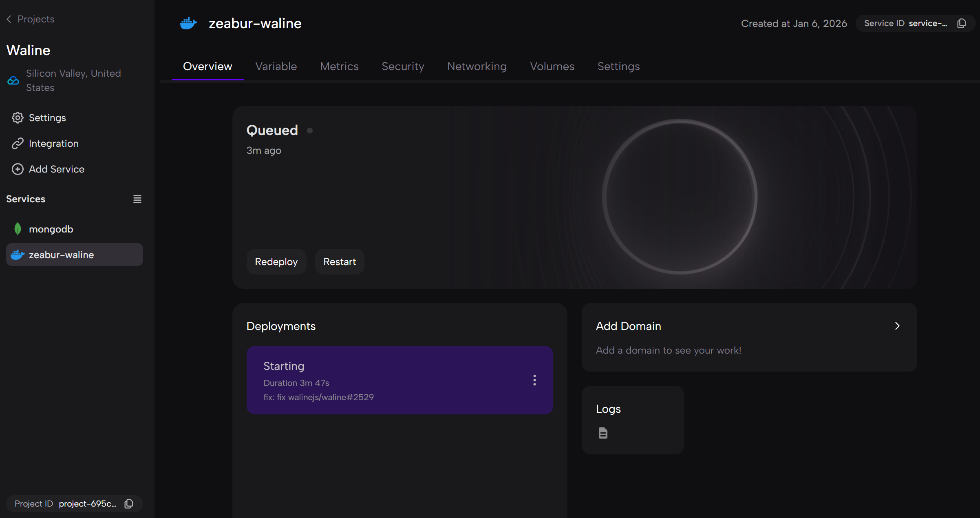Select the mongodb service

[x=51, y=229]
